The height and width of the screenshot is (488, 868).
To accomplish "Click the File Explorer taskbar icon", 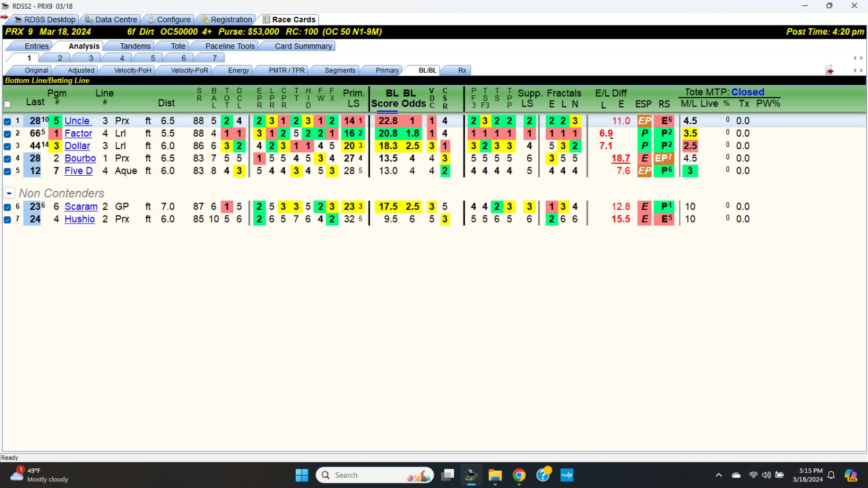I will (x=495, y=475).
